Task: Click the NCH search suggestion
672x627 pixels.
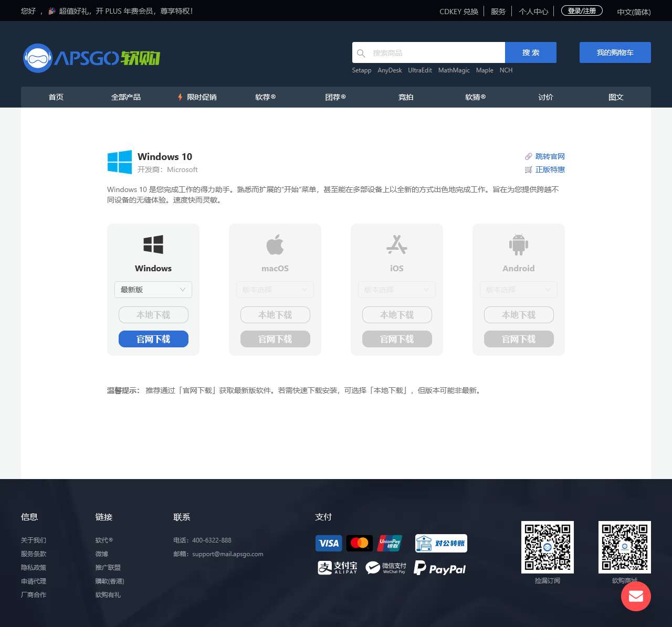Action: coord(506,70)
